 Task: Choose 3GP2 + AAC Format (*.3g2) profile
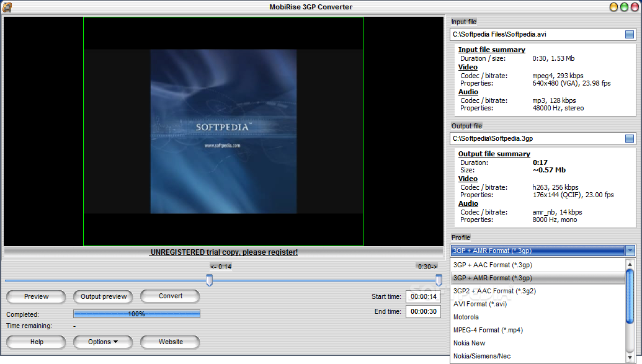tap(538, 291)
